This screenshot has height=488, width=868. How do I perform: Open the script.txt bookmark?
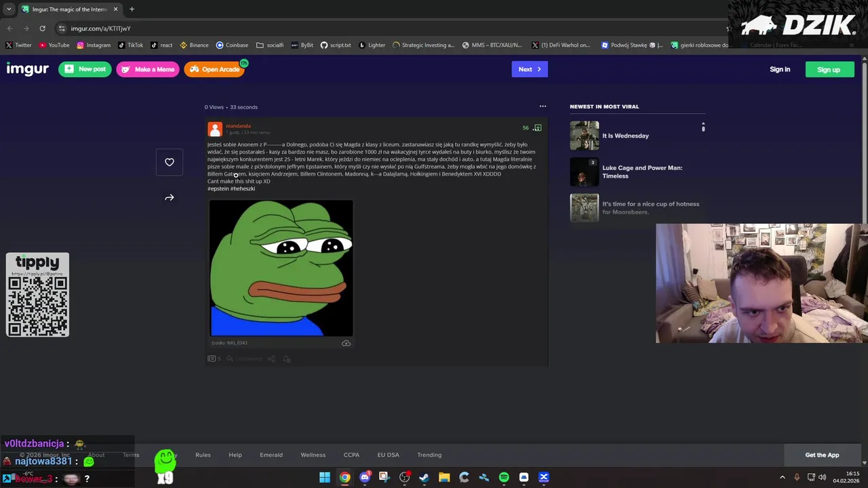click(x=336, y=45)
